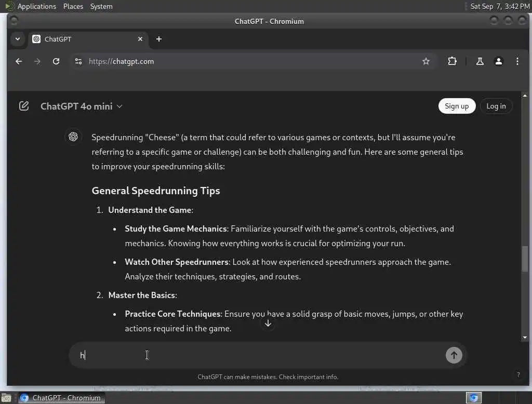Screen dimensions: 532x404
Task: Click the scrollbar down arrow
Action: [x=525, y=338]
